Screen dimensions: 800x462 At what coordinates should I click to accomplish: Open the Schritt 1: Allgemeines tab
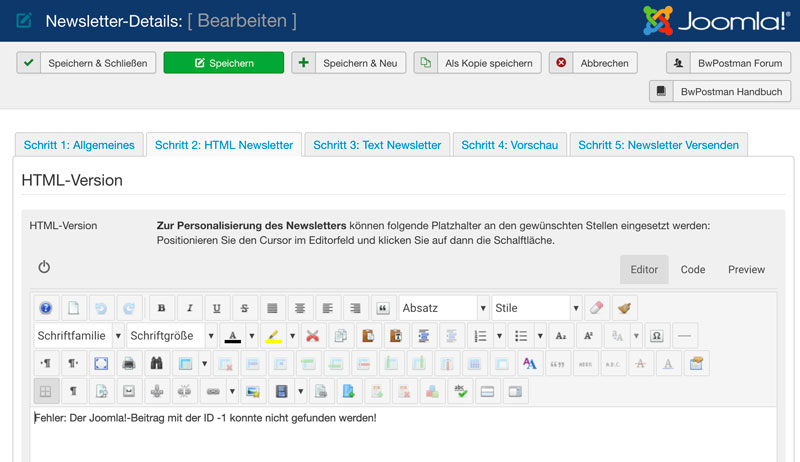79,145
